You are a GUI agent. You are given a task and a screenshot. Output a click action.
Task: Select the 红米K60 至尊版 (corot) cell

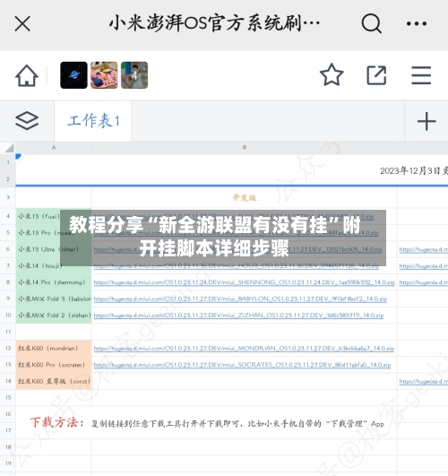click(x=54, y=381)
